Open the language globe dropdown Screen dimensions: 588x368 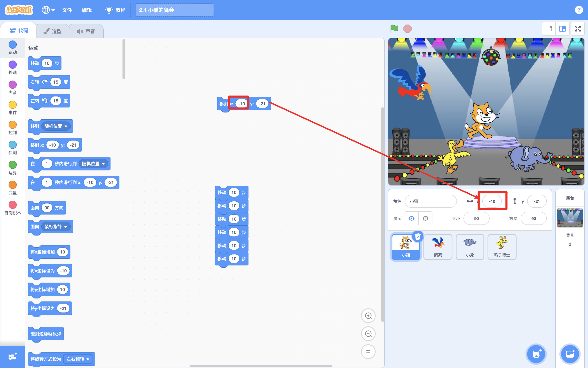click(x=48, y=10)
